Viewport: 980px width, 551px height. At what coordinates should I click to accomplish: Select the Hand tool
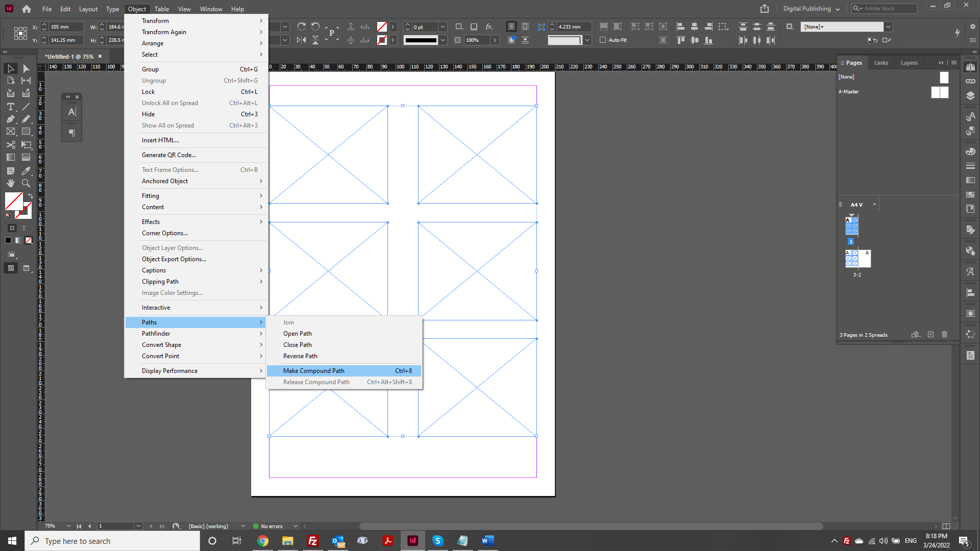(10, 184)
